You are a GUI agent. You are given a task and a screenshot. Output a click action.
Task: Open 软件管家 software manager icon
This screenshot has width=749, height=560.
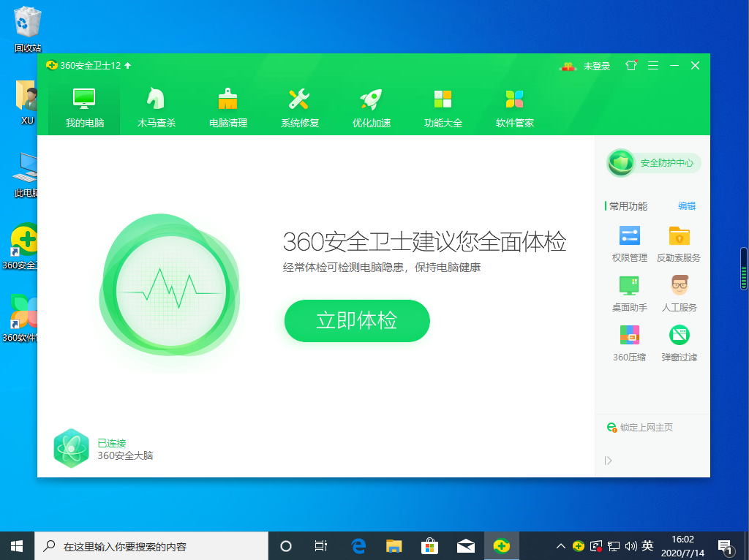pyautogui.click(x=514, y=107)
